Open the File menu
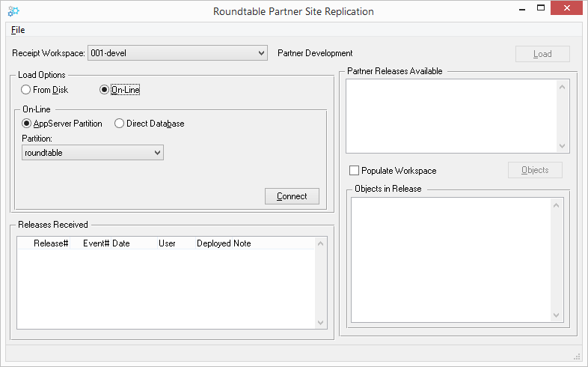 point(18,30)
